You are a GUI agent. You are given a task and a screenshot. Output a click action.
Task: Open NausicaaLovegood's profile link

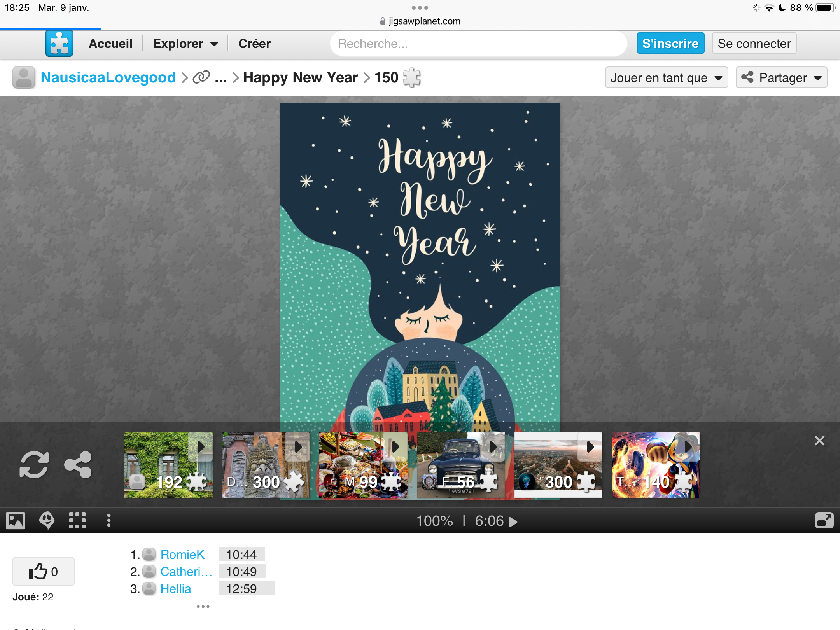(x=108, y=78)
